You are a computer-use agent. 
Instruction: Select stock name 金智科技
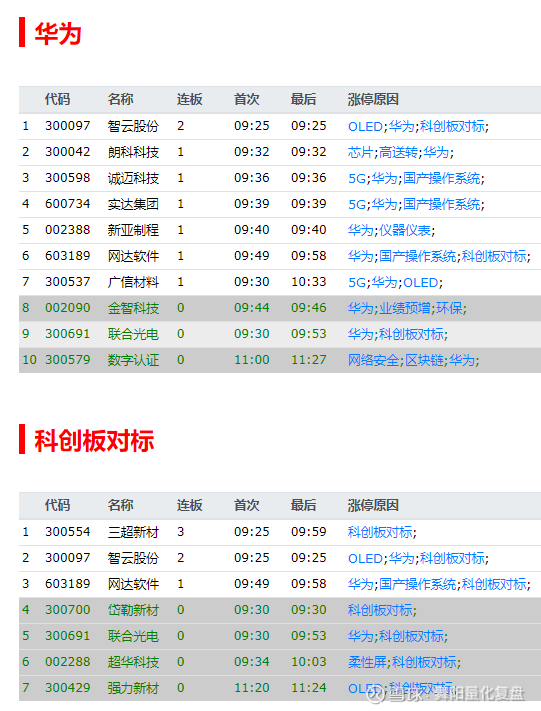pyautogui.click(x=133, y=308)
